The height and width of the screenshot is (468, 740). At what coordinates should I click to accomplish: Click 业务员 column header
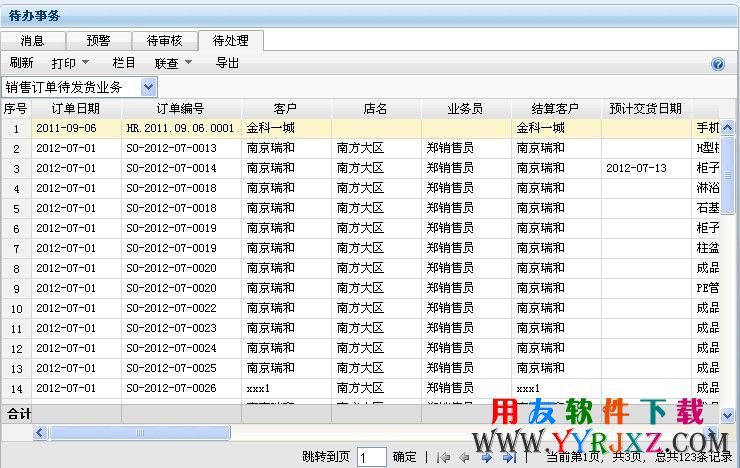(465, 109)
